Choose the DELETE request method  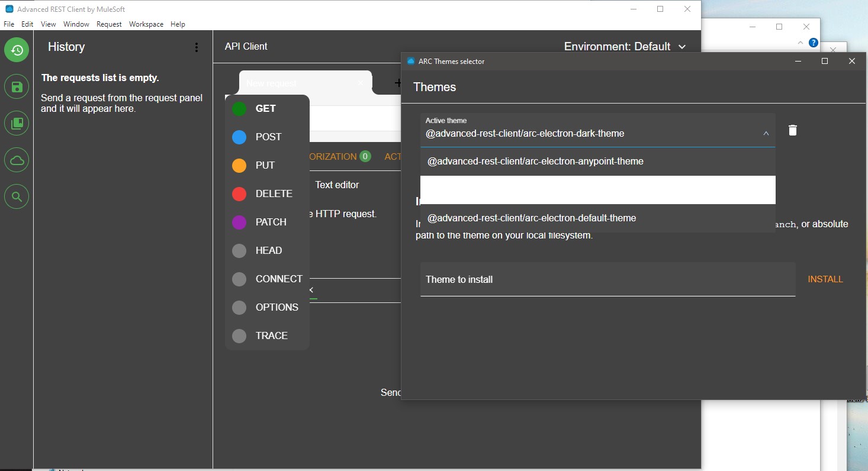272,193
